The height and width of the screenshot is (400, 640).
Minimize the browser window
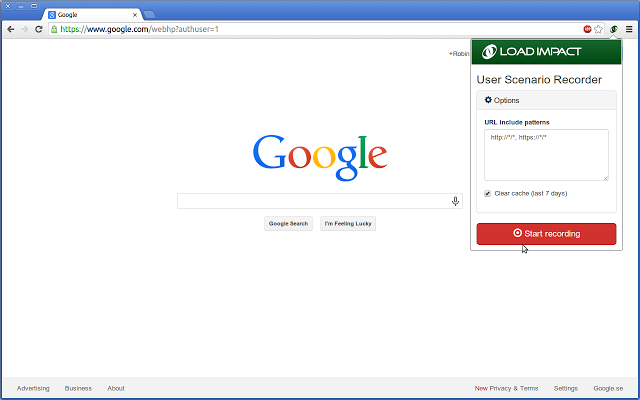[x=21, y=6]
